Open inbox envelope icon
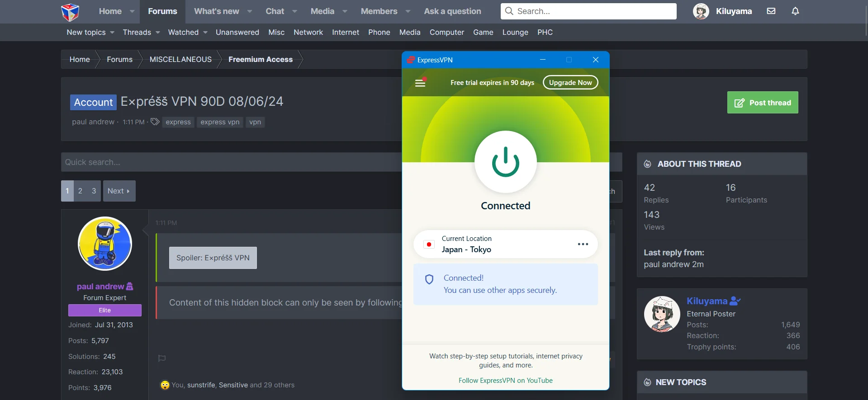Image resolution: width=868 pixels, height=400 pixels. [x=771, y=11]
